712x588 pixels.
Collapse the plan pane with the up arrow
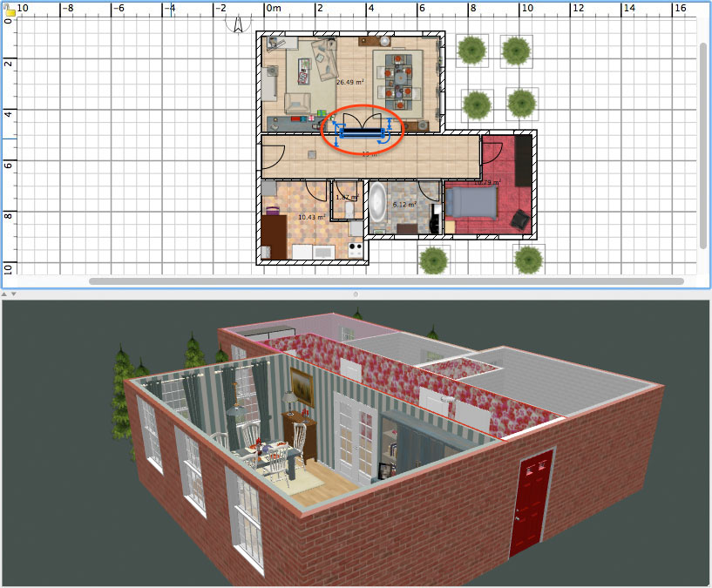[4, 295]
